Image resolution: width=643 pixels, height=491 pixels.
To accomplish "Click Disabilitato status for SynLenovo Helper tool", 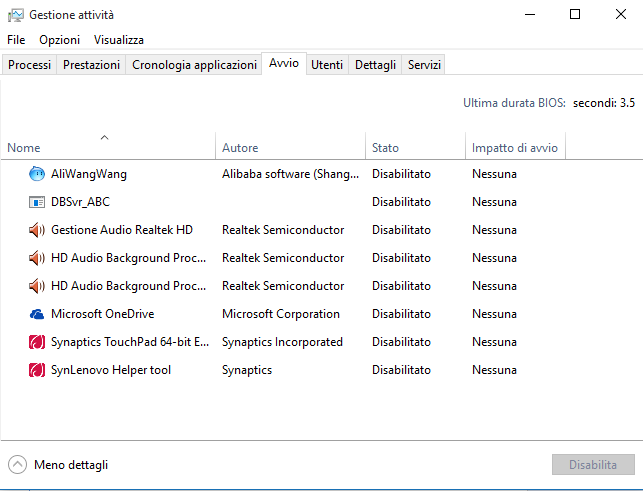I will pyautogui.click(x=401, y=370).
